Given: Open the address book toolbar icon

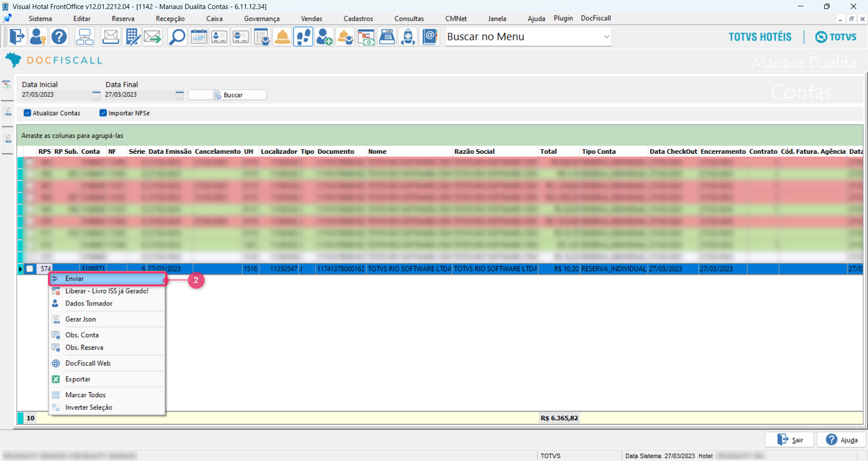Looking at the screenshot, I should (430, 37).
